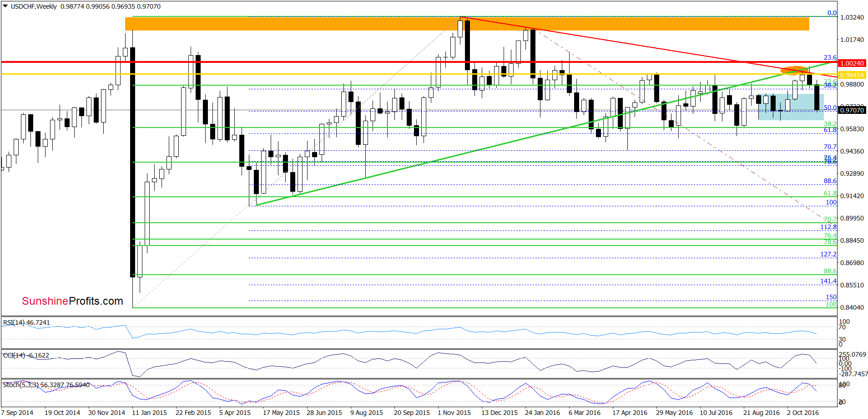Click the 112.8 Fibonacci extension label

pyautogui.click(x=828, y=227)
